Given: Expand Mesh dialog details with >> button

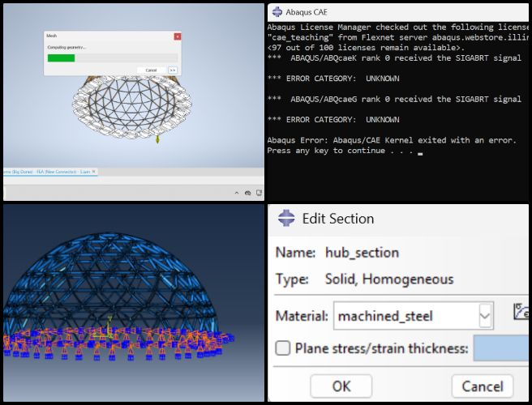Looking at the screenshot, I should (173, 70).
